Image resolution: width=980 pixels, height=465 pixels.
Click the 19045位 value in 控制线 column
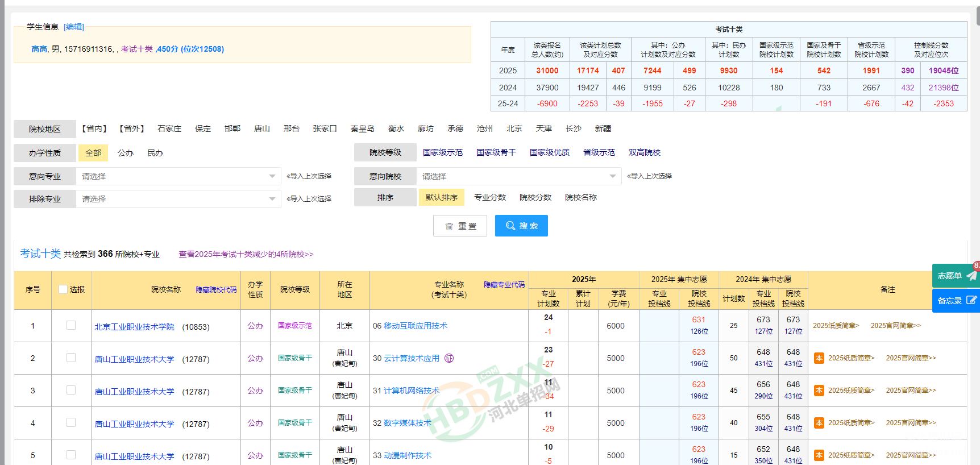(x=944, y=70)
